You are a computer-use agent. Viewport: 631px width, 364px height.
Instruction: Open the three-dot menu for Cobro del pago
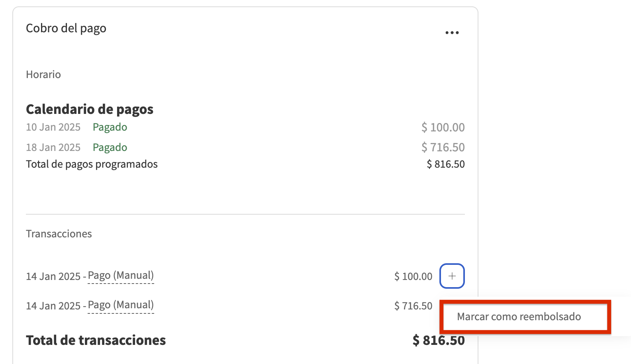pos(452,33)
